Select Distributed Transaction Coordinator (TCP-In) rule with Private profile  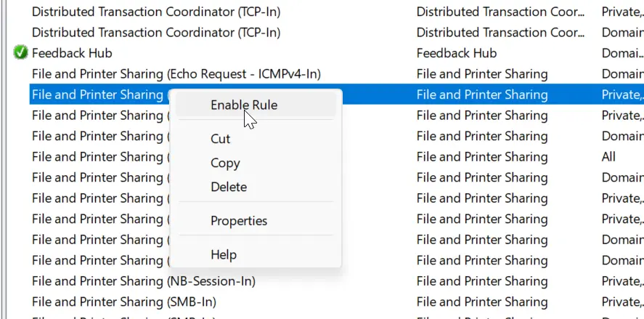156,12
